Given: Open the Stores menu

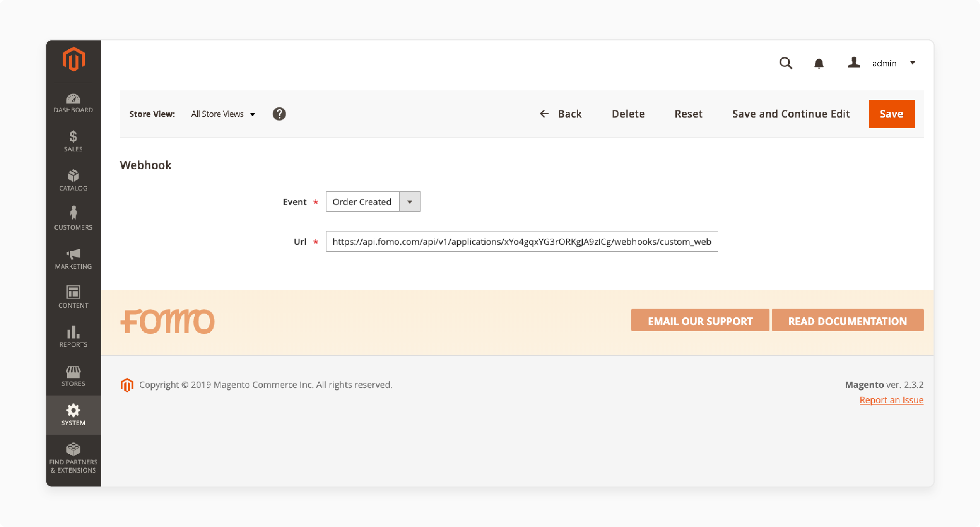Looking at the screenshot, I should (x=73, y=376).
